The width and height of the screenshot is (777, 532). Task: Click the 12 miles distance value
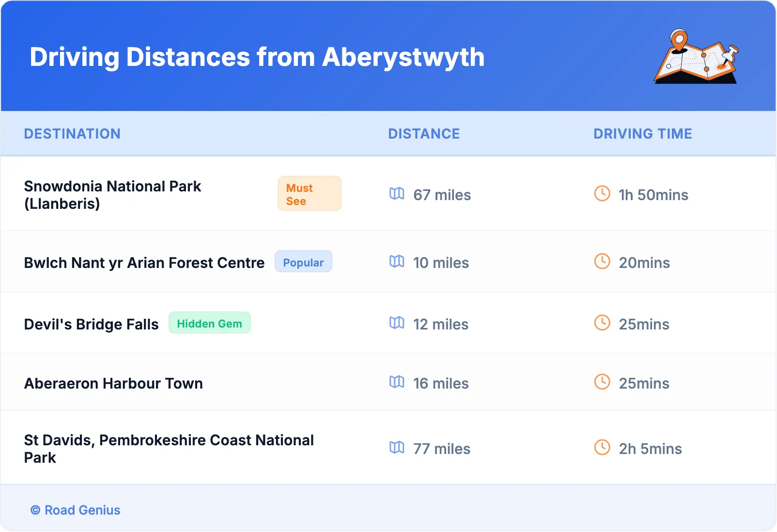click(441, 324)
